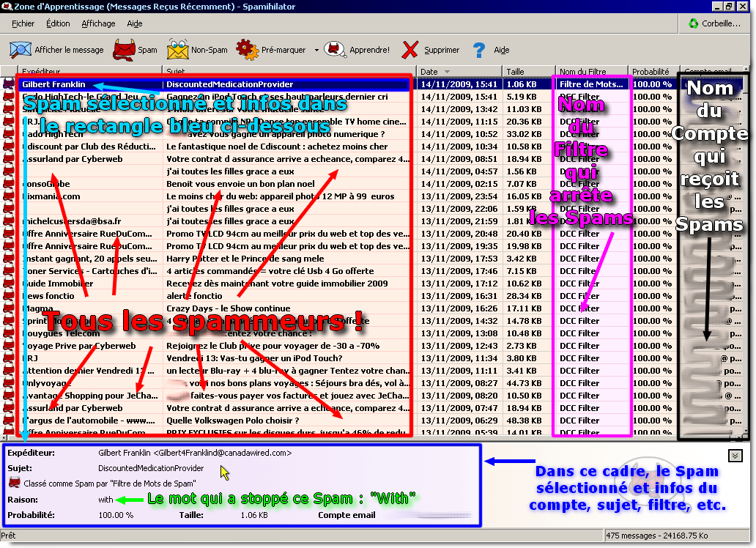
Task: Select row from Assurland par Cyberweb at 08:51
Action: pyautogui.click(x=371, y=159)
